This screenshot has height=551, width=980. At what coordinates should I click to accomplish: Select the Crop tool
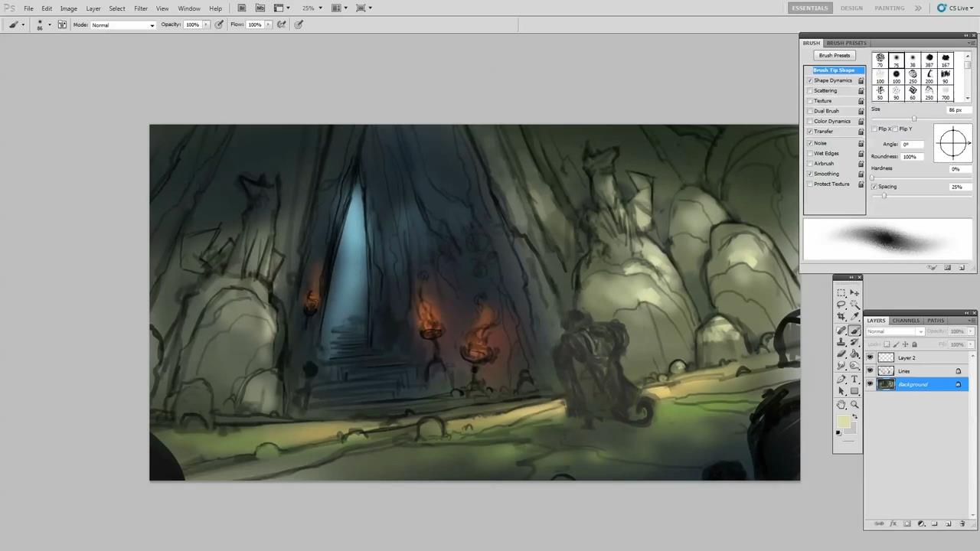(x=841, y=316)
